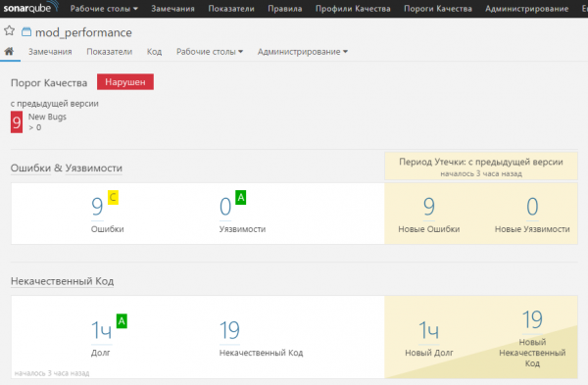Go to project home via house icon
The width and height of the screenshot is (588, 385).
(9, 51)
